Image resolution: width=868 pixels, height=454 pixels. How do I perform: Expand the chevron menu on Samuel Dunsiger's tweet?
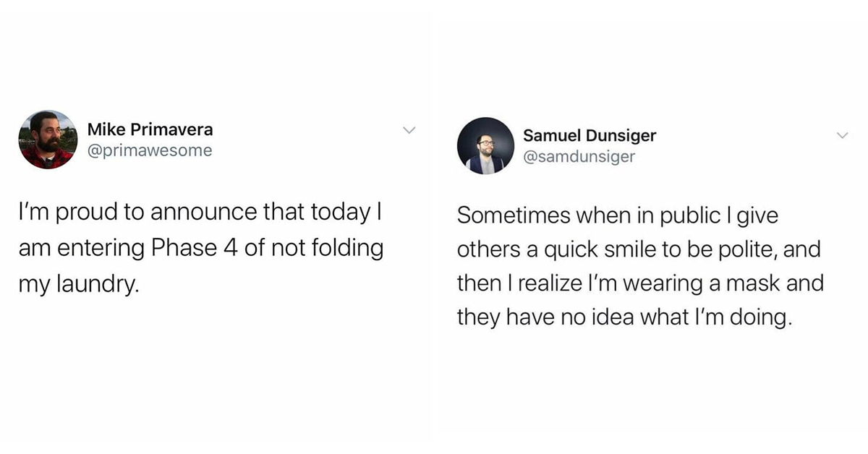point(842,135)
